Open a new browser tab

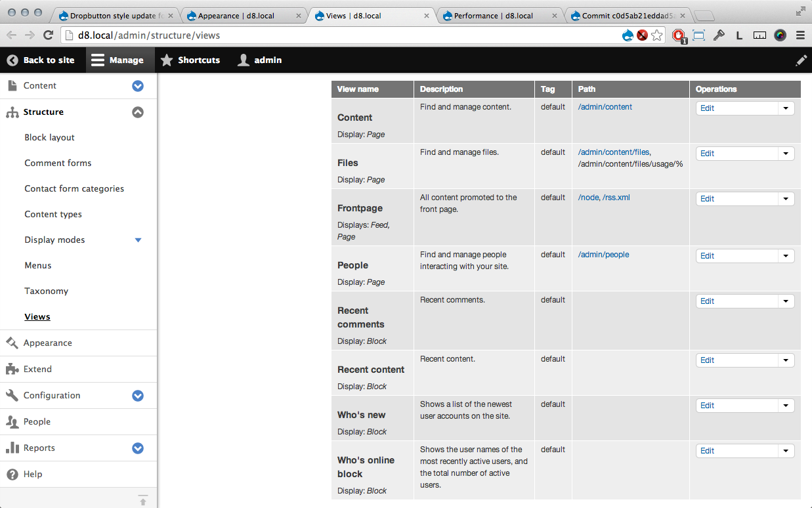[x=704, y=16]
